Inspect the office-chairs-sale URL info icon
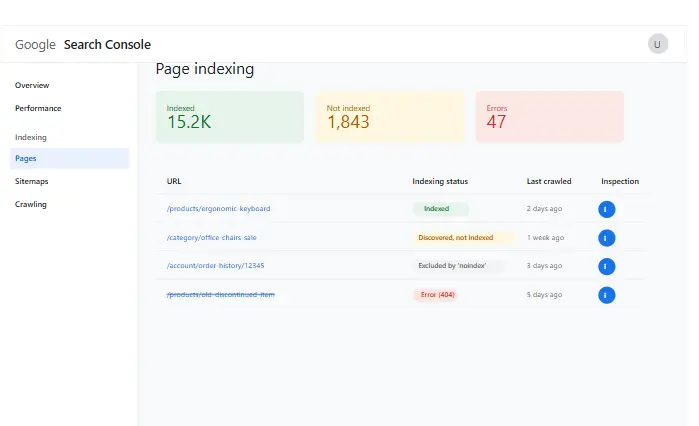699x426 pixels. click(606, 238)
